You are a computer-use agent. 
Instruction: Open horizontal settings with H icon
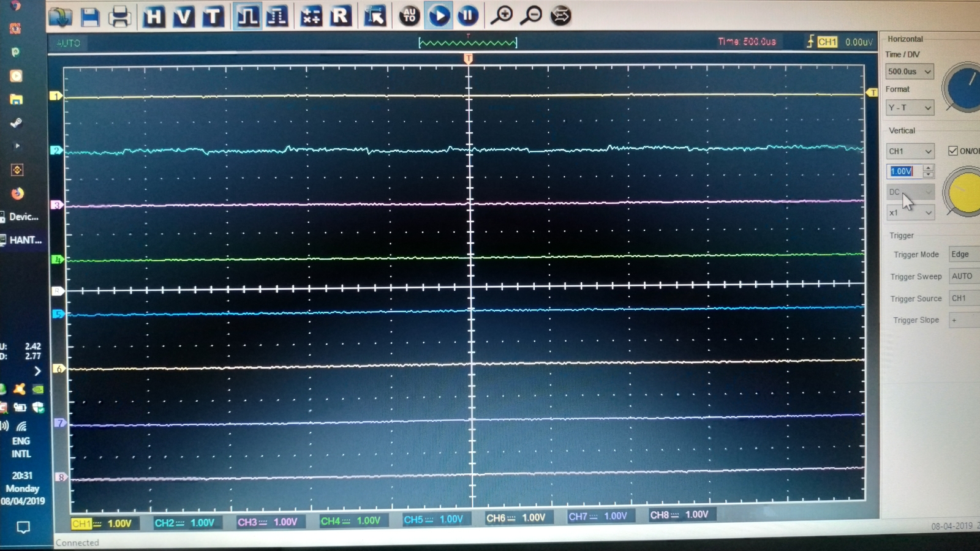[154, 17]
